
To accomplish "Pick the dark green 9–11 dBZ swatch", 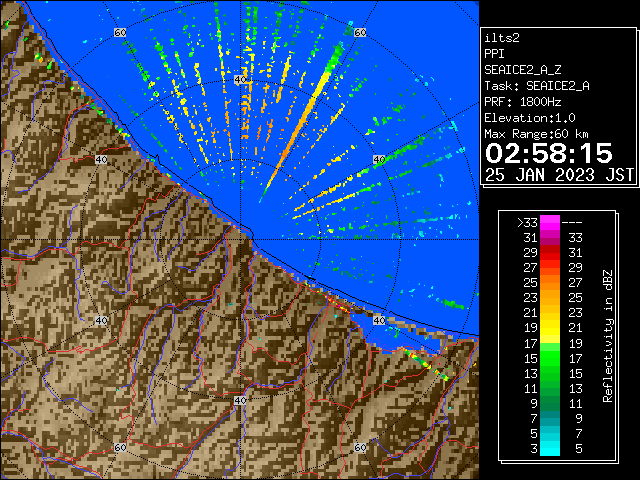I will (550, 403).
